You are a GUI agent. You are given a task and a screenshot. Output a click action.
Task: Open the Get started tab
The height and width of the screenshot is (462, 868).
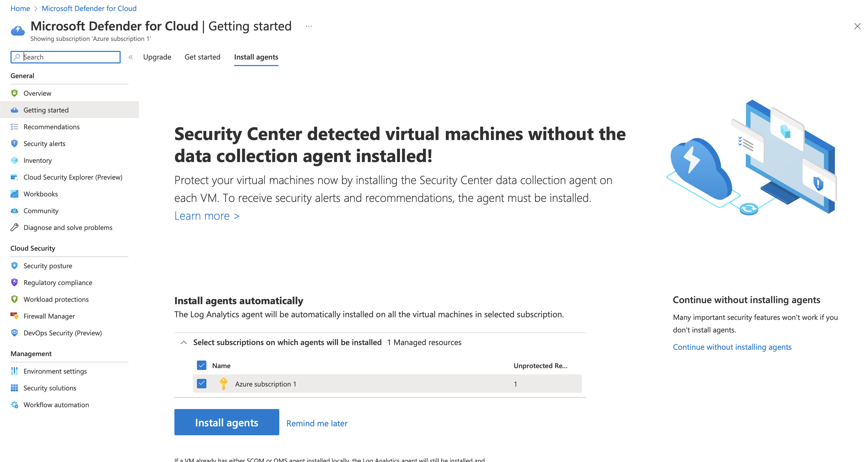coord(202,57)
